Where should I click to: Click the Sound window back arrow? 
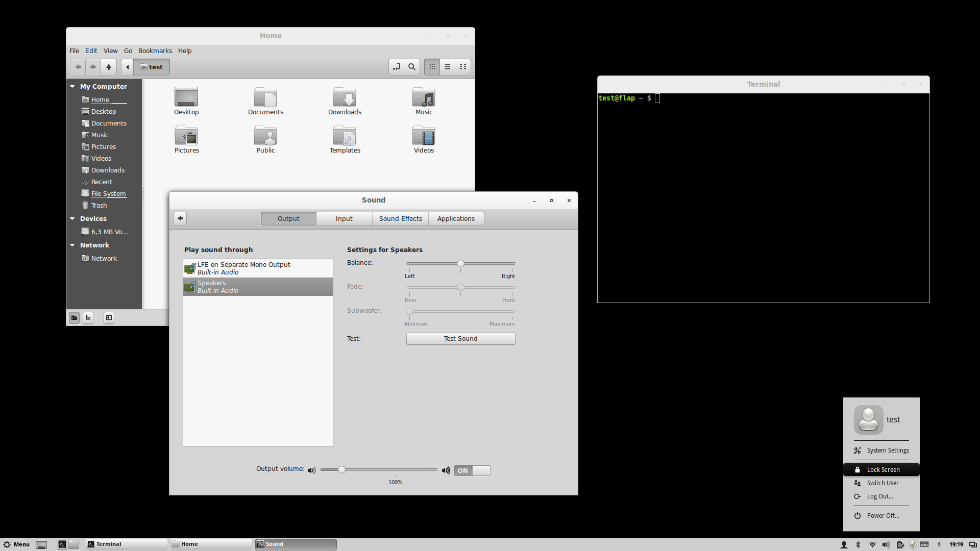pyautogui.click(x=180, y=218)
